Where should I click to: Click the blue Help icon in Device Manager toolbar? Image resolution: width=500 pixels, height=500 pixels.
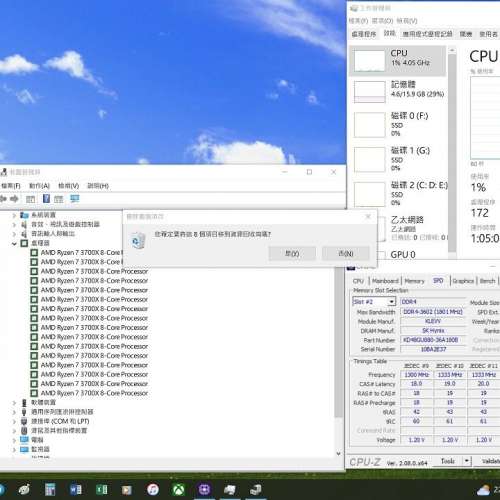(46, 199)
